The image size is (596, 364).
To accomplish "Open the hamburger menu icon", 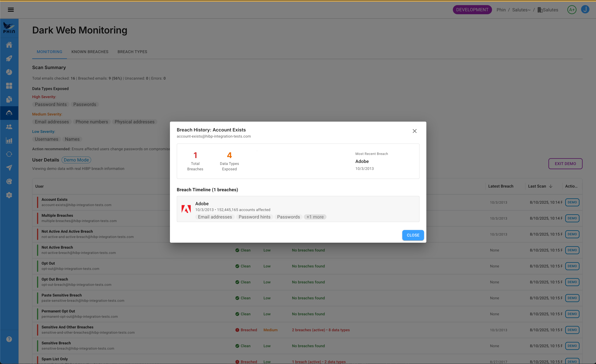I will (11, 10).
